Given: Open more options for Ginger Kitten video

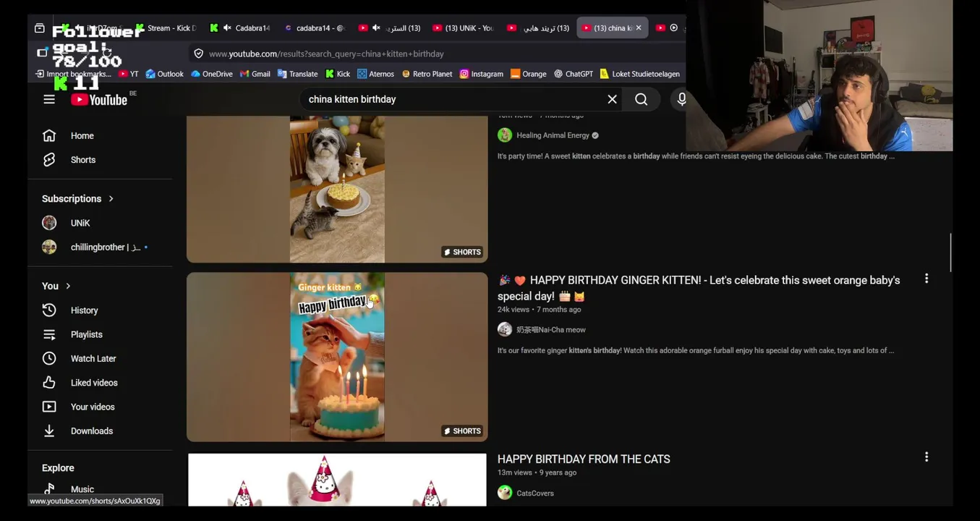Looking at the screenshot, I should pos(926,279).
